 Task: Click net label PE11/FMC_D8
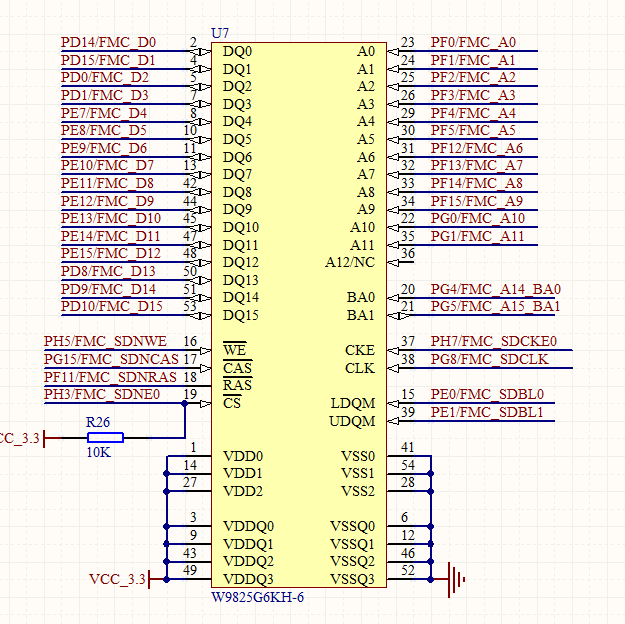(x=108, y=183)
